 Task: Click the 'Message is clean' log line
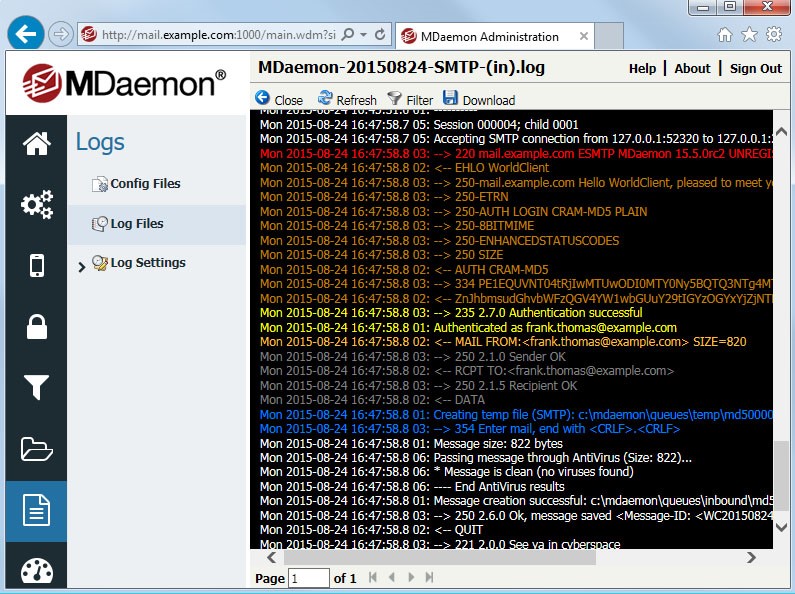tap(447, 472)
